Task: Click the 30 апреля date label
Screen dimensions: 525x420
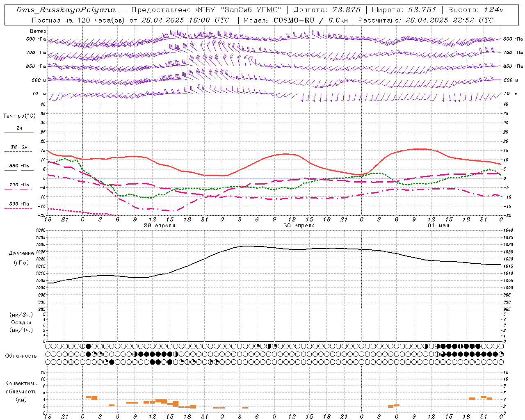Action: (299, 226)
